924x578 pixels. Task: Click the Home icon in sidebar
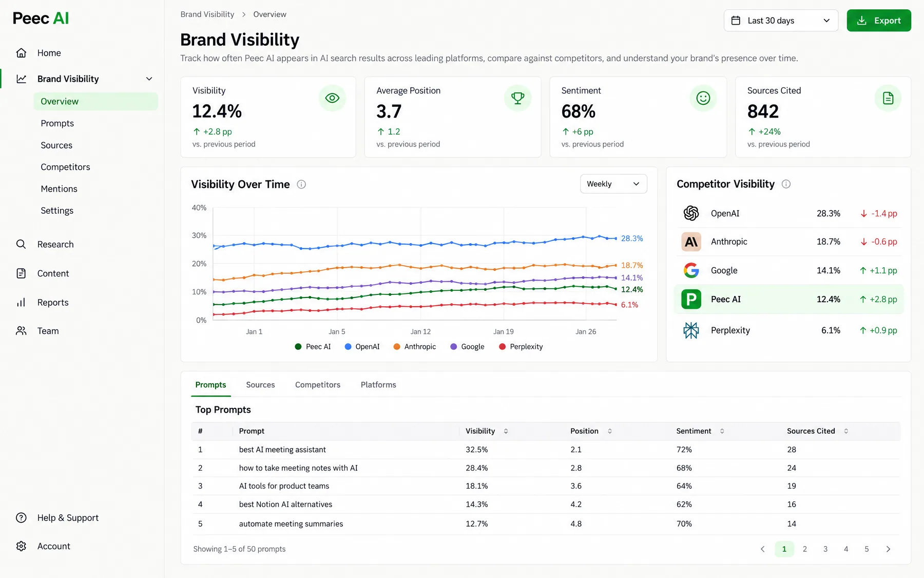point(21,53)
